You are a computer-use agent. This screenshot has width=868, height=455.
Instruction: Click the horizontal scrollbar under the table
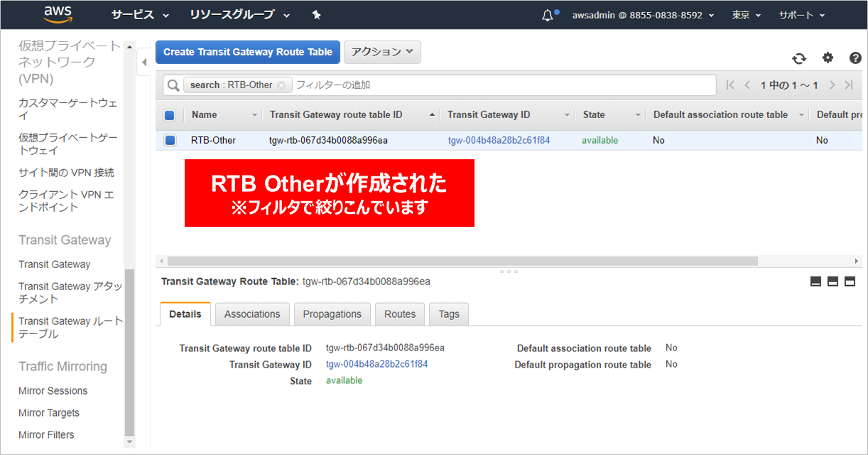[x=462, y=261]
